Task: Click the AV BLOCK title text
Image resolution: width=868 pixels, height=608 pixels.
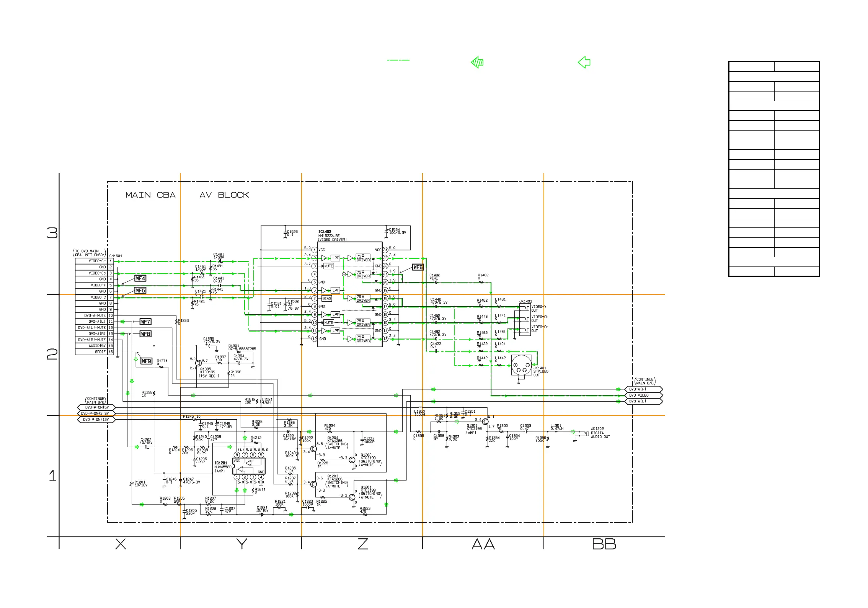Action: (x=224, y=195)
